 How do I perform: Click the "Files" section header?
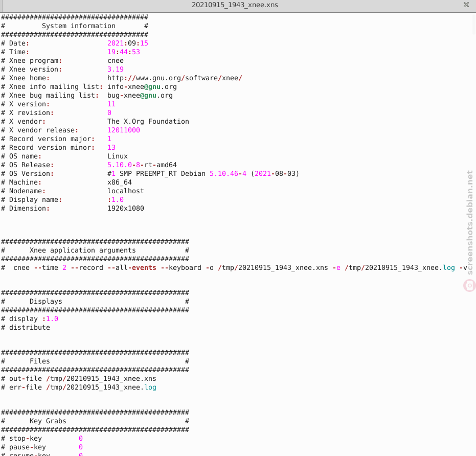(40, 361)
